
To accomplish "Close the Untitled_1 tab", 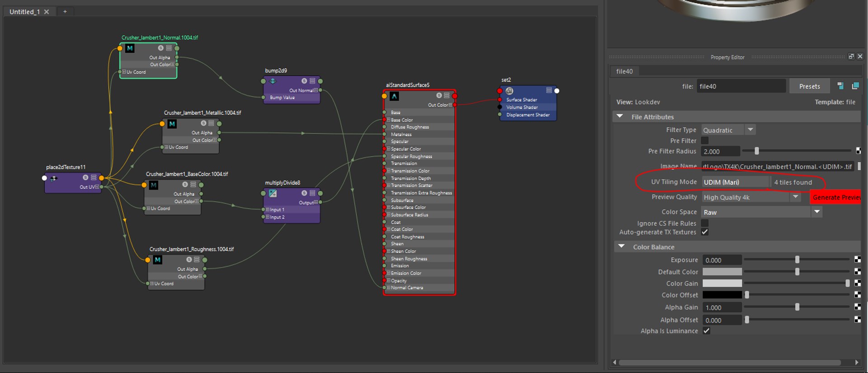I will (x=47, y=12).
